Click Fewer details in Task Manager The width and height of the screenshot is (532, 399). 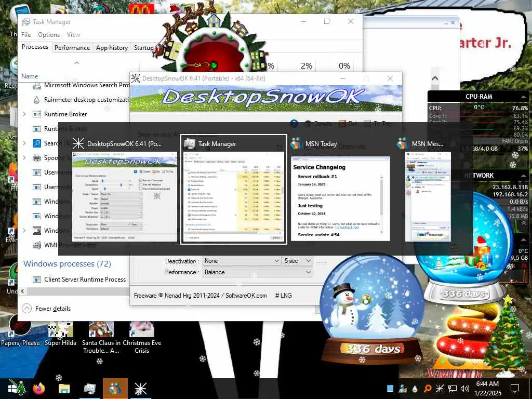(46, 309)
